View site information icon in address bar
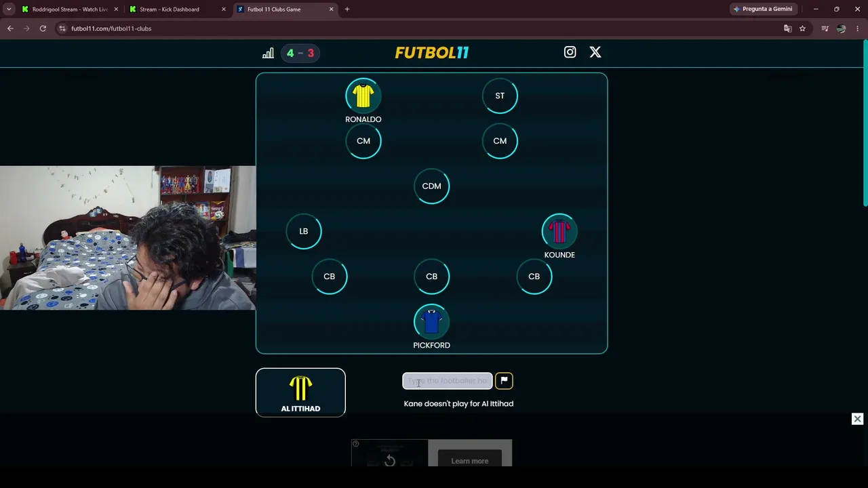This screenshot has width=868, height=488. tap(62, 28)
